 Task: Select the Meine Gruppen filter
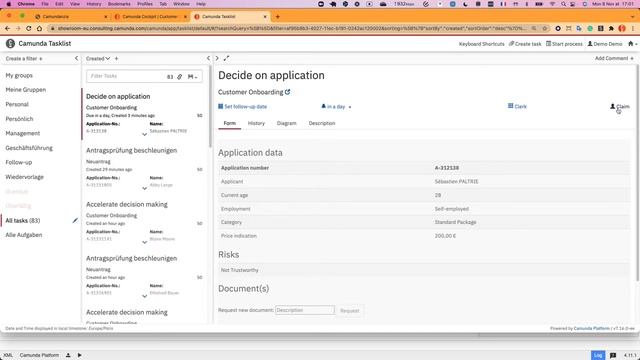(25, 90)
